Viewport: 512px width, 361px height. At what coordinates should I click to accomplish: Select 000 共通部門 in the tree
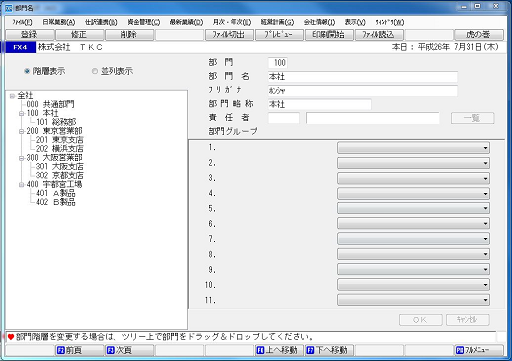(x=50, y=104)
